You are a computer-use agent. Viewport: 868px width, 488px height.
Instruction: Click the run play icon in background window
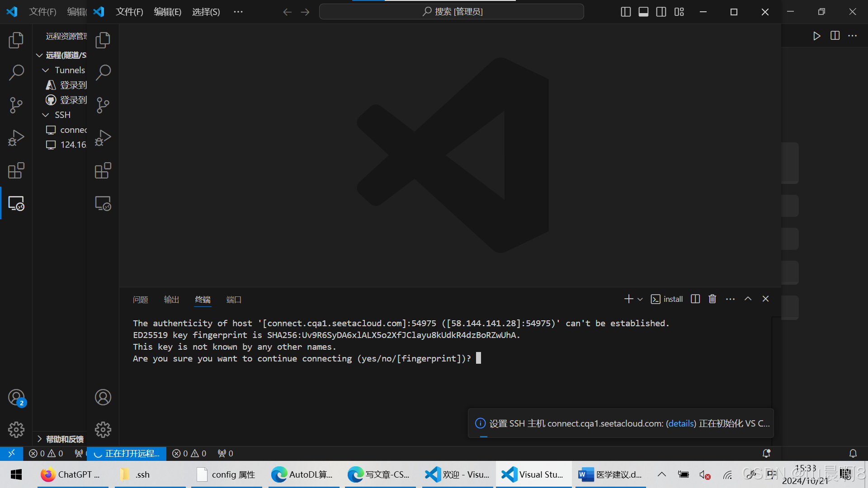(x=816, y=36)
